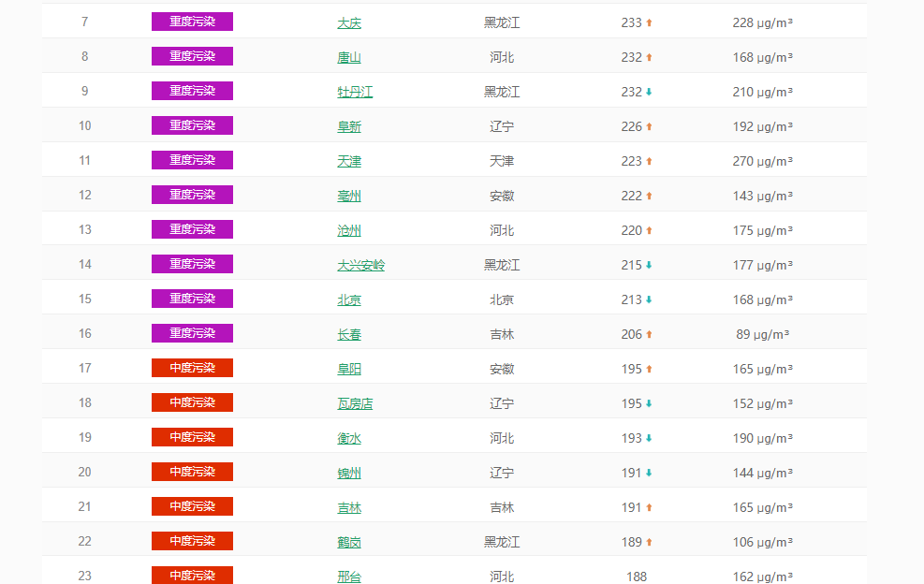Select the value 162 μg/m³
The image size is (924, 584).
[763, 577]
